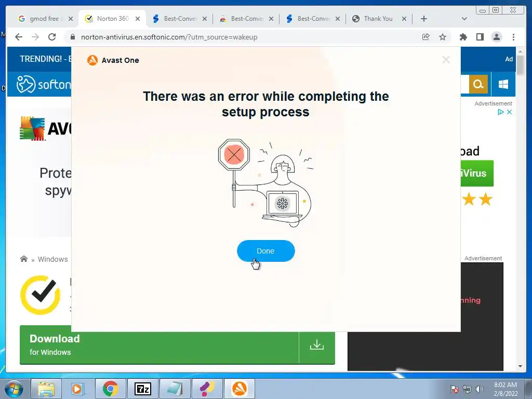This screenshot has width=532, height=399.
Task: Click the volume speaker tray icon
Action: 479,389
